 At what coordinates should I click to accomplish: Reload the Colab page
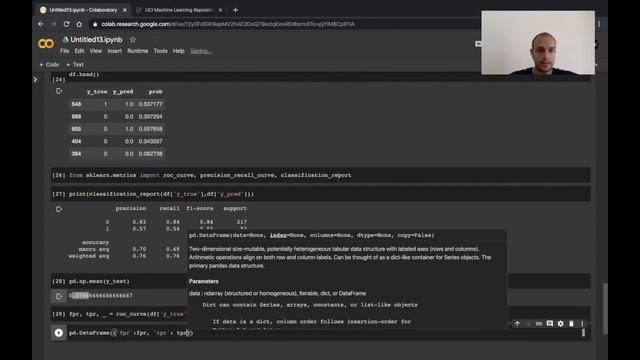(66, 24)
